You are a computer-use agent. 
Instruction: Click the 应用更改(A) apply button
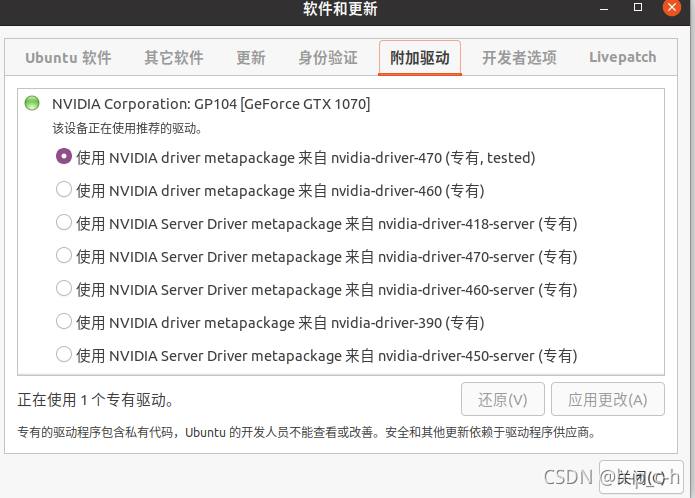click(608, 399)
